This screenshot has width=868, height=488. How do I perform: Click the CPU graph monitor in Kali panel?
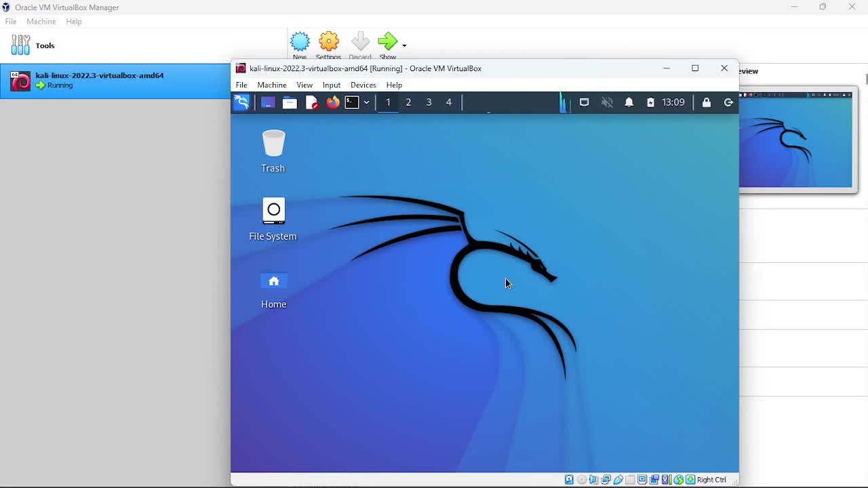pyautogui.click(x=565, y=102)
